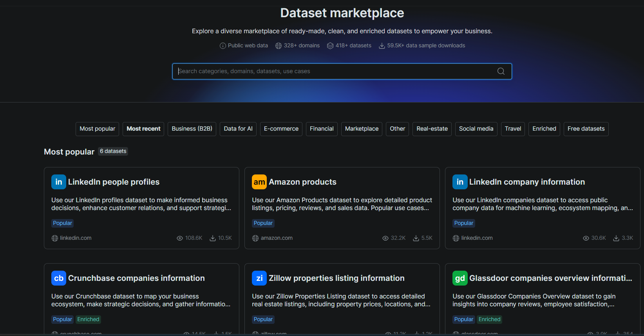Click the 'Most popular' section heading
This screenshot has height=336, width=644.
[69, 152]
